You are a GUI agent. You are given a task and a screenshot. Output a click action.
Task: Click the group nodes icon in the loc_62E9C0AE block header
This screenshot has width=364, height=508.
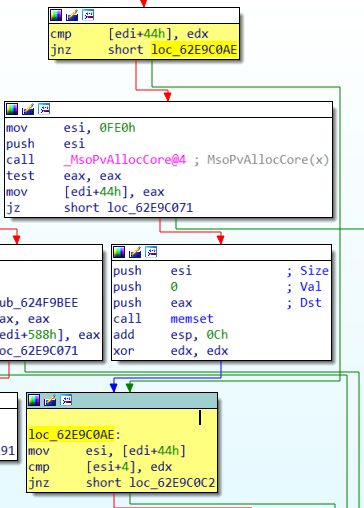66,400
